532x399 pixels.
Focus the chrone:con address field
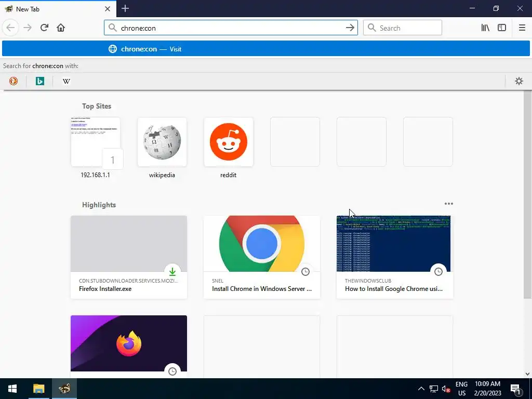pyautogui.click(x=231, y=28)
